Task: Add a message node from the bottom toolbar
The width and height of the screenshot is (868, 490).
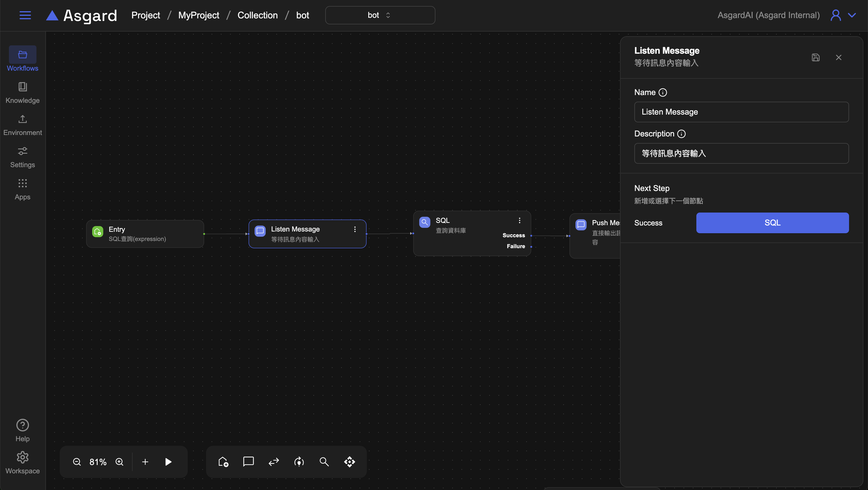Action: click(x=248, y=461)
